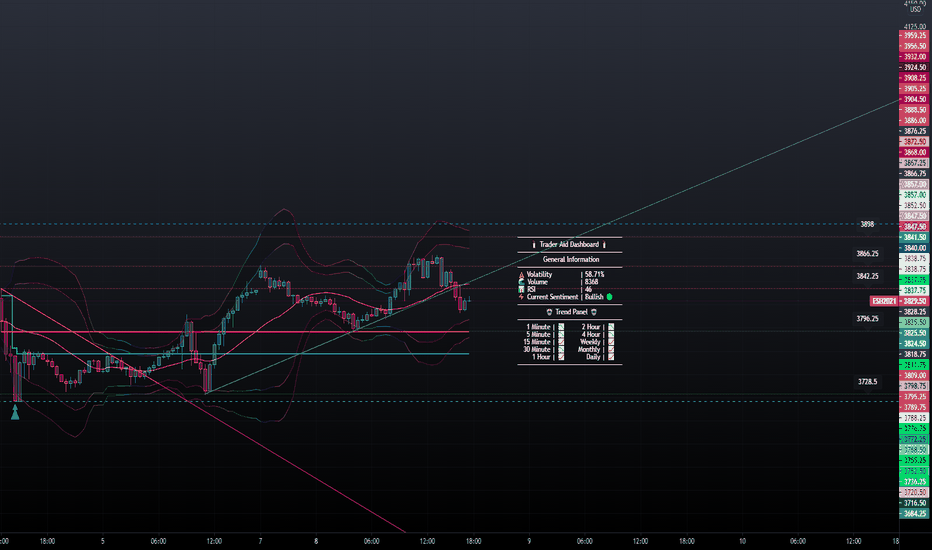Click the 30 Minute trend icon
This screenshot has height=550, width=932.
pyautogui.click(x=561, y=350)
